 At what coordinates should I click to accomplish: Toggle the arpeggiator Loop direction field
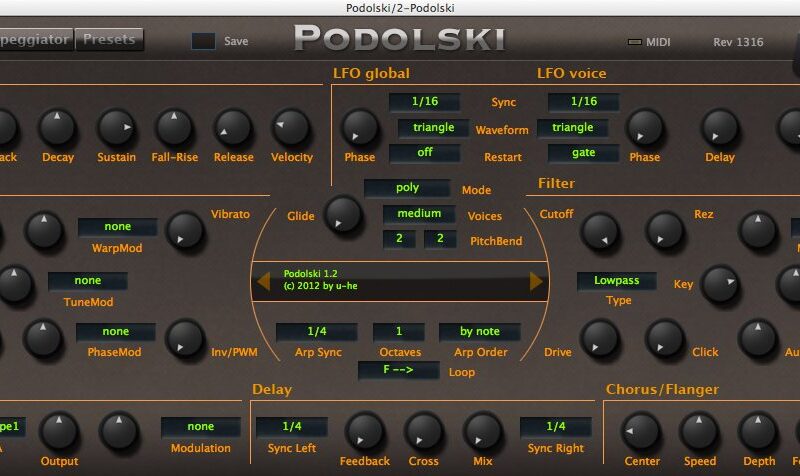pos(399,371)
